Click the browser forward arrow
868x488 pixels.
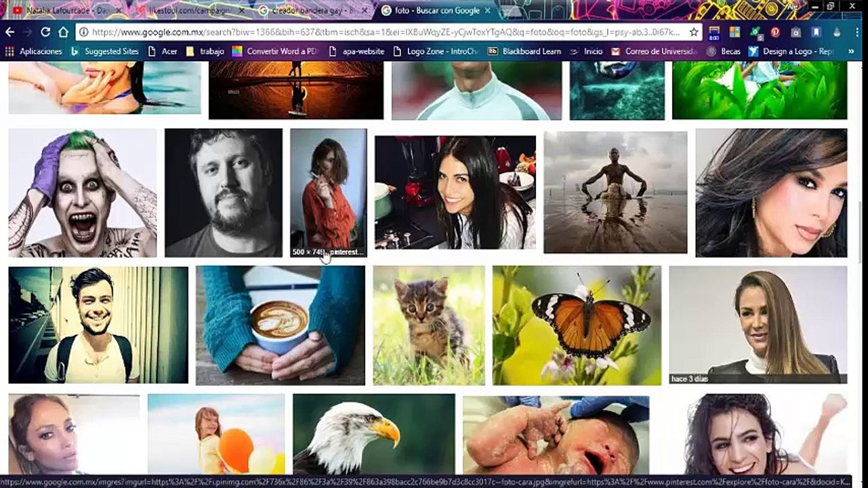28,32
